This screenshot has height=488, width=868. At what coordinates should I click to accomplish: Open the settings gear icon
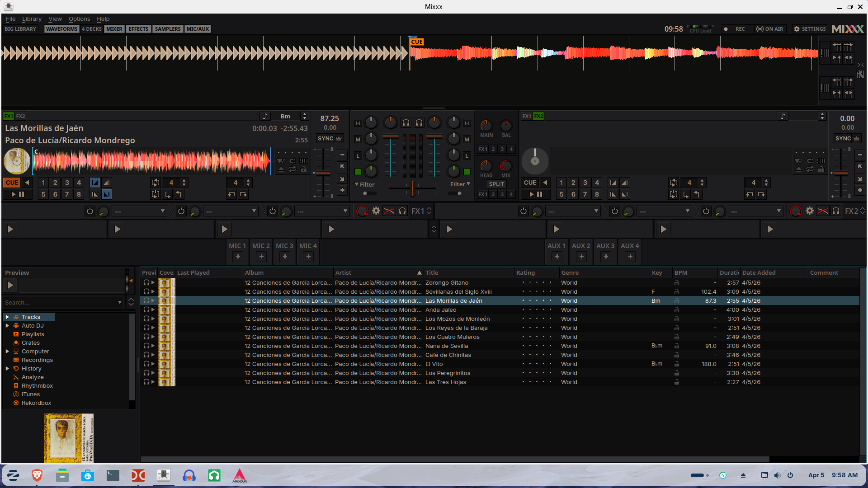[x=797, y=29]
